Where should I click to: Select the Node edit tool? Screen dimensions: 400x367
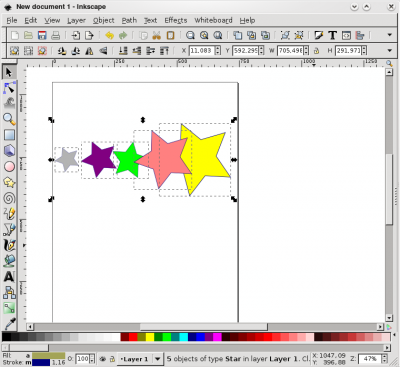click(9, 88)
